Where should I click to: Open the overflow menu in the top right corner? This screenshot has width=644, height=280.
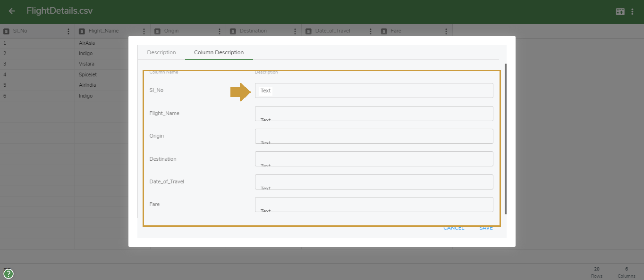click(633, 10)
